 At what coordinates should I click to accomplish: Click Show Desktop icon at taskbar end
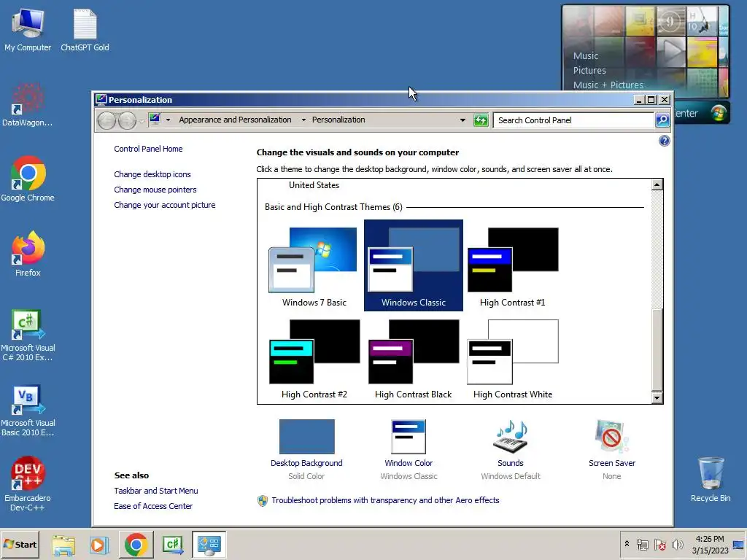click(x=739, y=545)
